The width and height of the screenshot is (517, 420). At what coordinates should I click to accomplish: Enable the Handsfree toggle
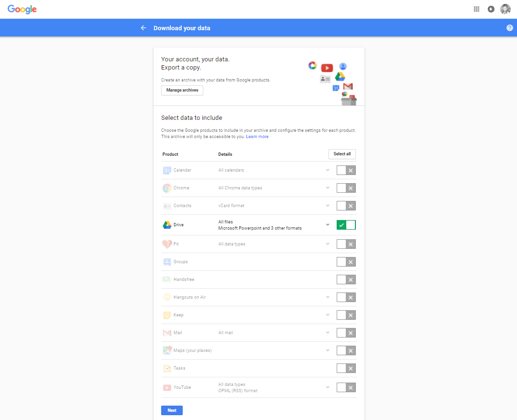346,280
